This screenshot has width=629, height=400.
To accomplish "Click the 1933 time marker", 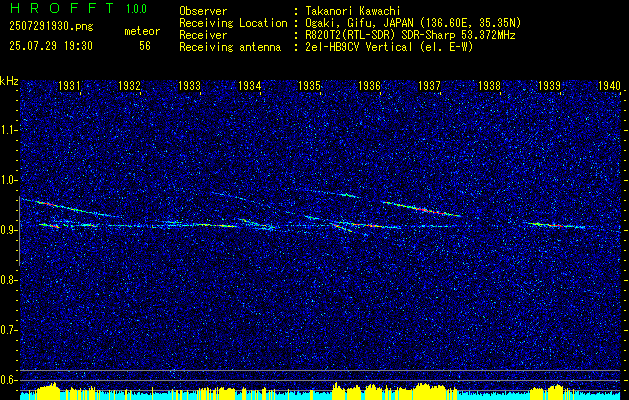I will 189,85.
